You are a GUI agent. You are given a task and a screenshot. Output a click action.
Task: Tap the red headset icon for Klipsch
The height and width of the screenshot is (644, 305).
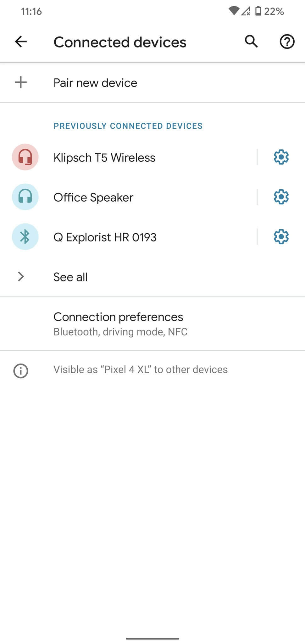(25, 157)
